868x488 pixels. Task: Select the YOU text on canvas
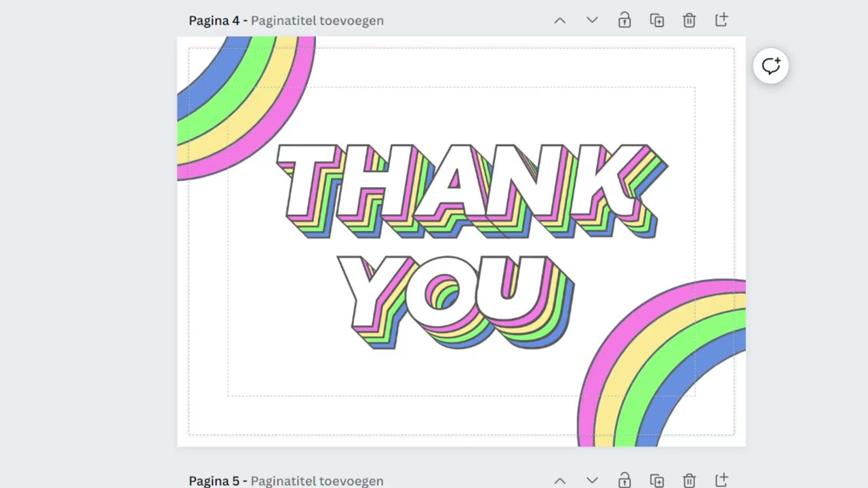pos(456,302)
